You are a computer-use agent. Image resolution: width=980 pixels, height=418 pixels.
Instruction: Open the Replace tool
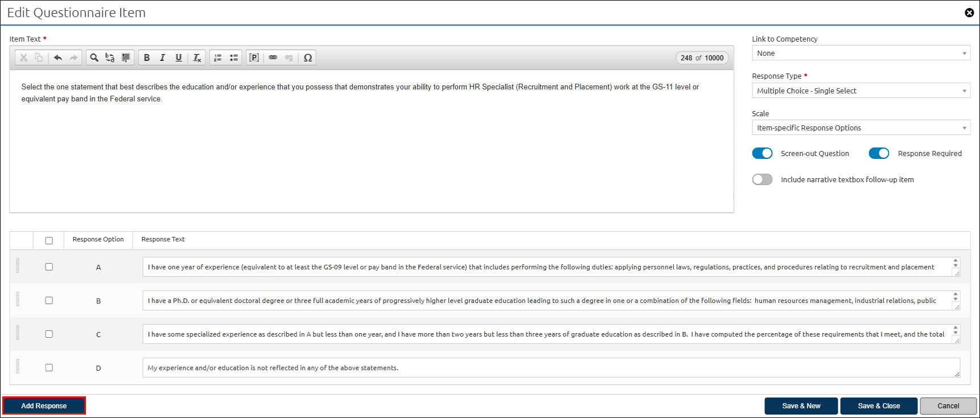click(x=110, y=58)
